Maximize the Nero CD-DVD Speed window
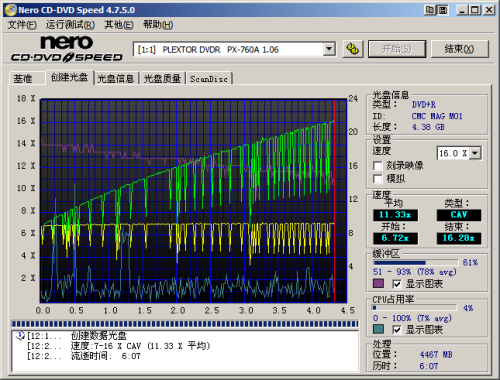Screen dimensions: 500x380 click(475, 10)
